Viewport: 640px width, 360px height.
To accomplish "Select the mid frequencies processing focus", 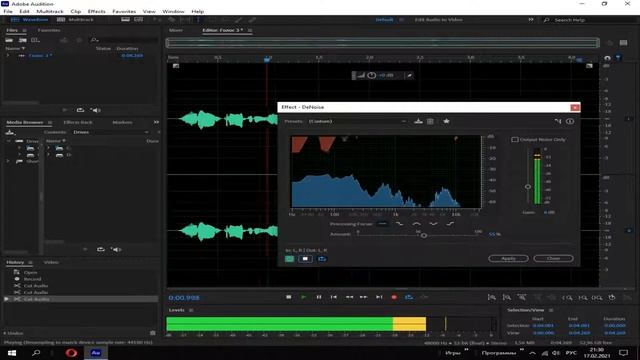I will pyautogui.click(x=416, y=224).
